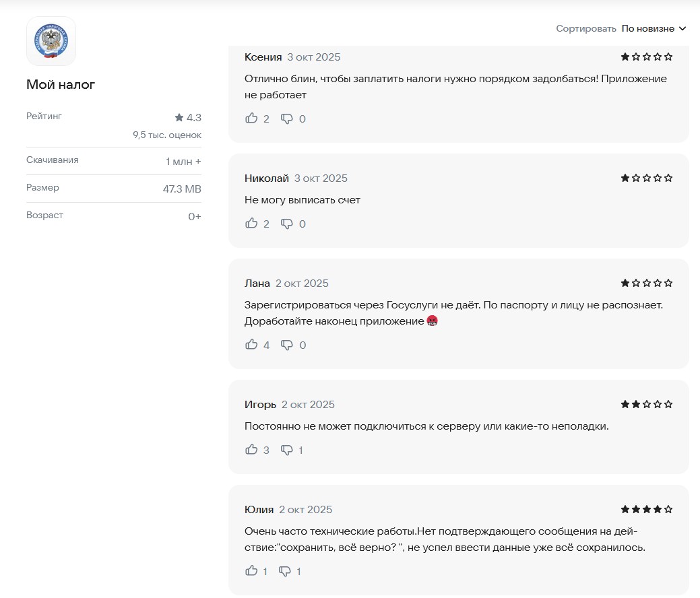Like Юлия's review about technical works
700x598 pixels.
(x=252, y=571)
